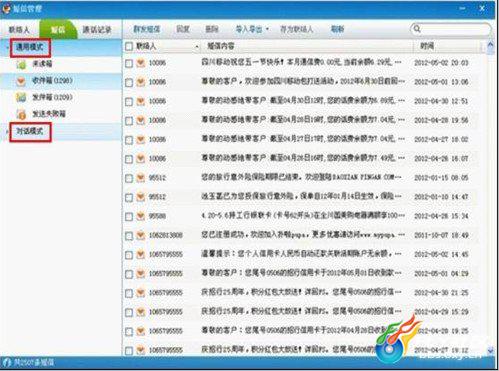Click envelope icon of 95512 message timed 14:47
This screenshot has width=499, height=371.
click(141, 197)
